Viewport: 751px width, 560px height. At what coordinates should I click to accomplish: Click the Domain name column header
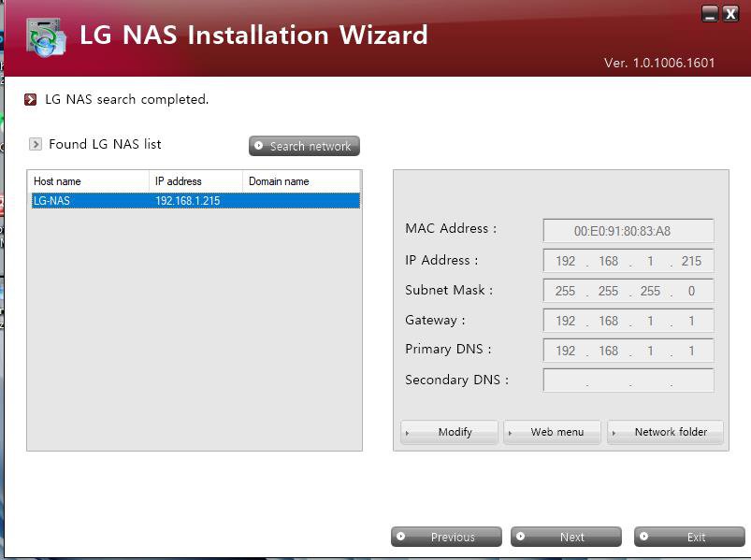point(301,181)
